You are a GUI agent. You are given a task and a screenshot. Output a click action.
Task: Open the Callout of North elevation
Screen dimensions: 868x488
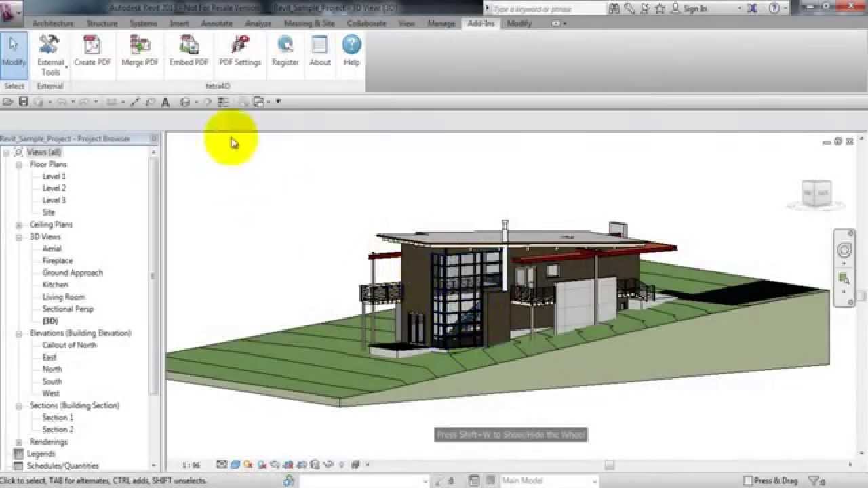[x=69, y=345]
